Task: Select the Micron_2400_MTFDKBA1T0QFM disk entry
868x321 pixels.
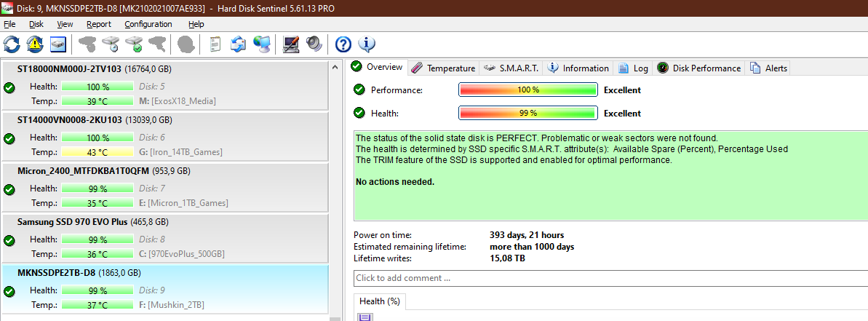Action: point(165,187)
